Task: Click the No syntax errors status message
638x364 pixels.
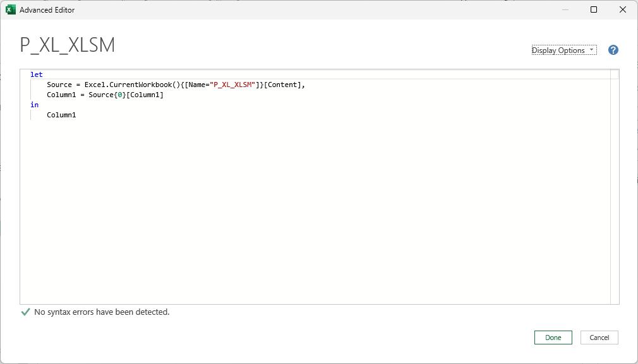Action: point(102,312)
